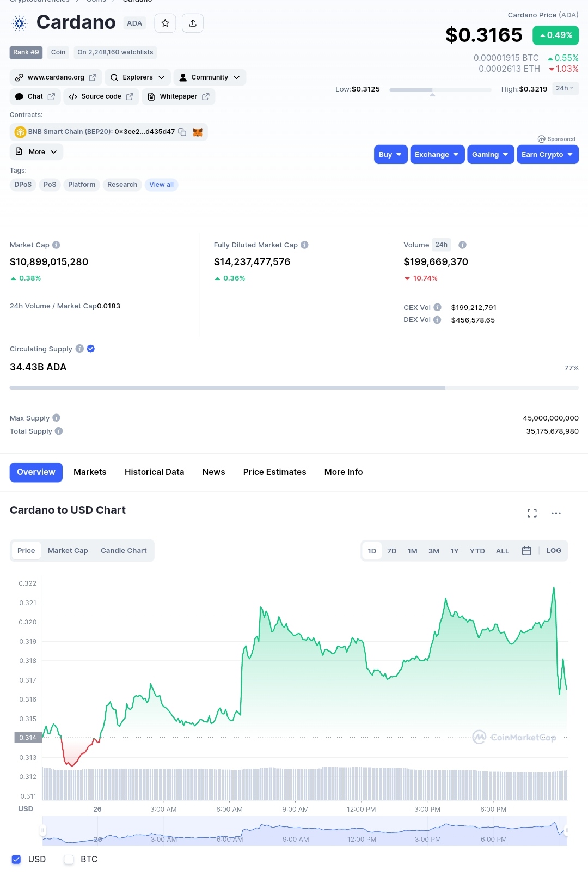Open the Source code link
The height and width of the screenshot is (876, 588).
[101, 96]
